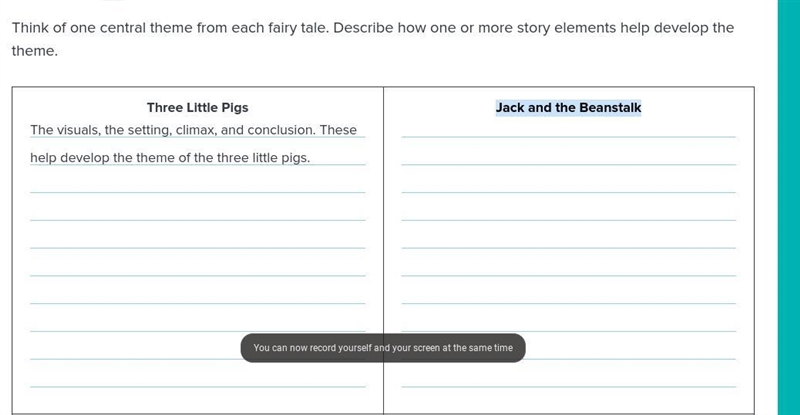800x415 pixels.
Task: Click the Three Little Pigs column heading
Action: (x=197, y=108)
